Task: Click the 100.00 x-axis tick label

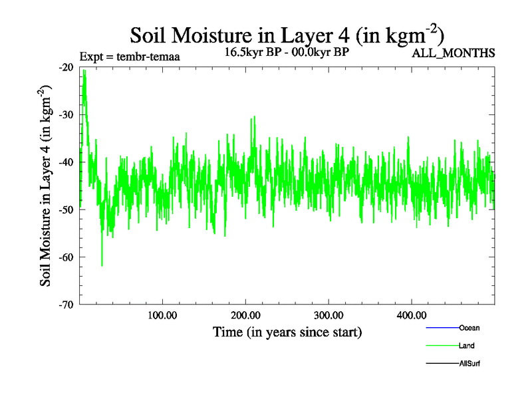Action: click(162, 315)
